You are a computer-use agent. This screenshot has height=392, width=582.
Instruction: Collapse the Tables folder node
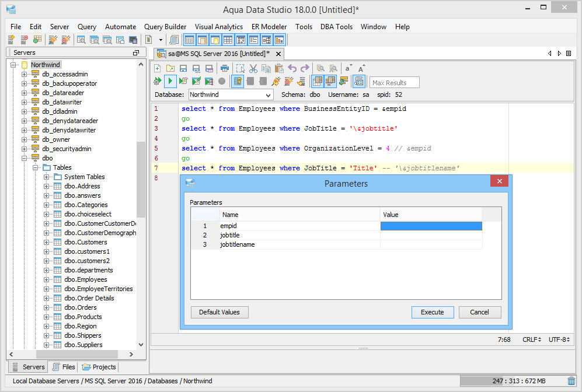pyautogui.click(x=36, y=167)
